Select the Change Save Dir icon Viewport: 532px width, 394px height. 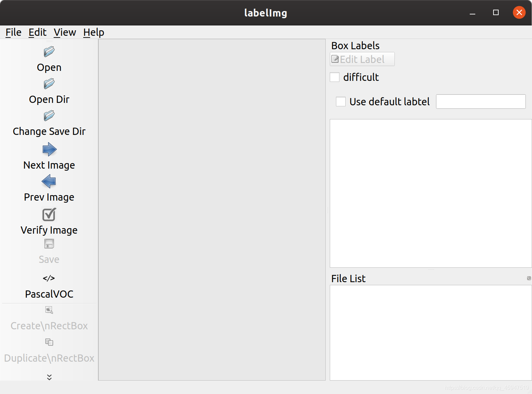(49, 116)
